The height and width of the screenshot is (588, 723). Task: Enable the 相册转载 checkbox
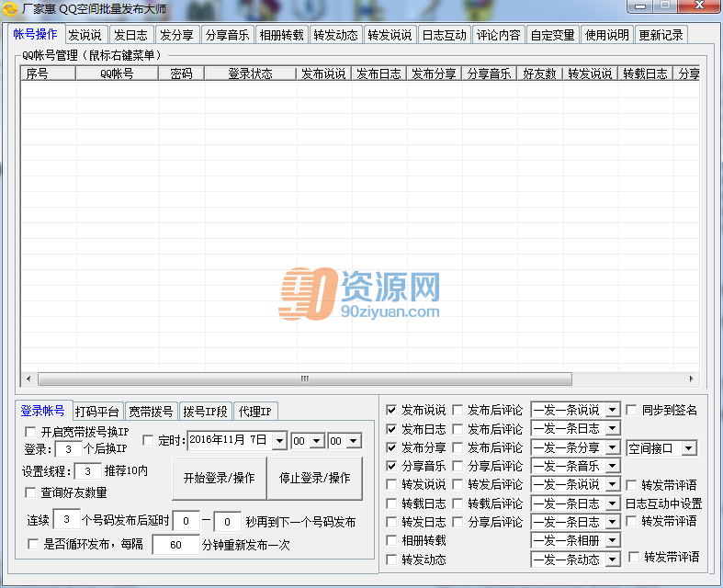[391, 540]
